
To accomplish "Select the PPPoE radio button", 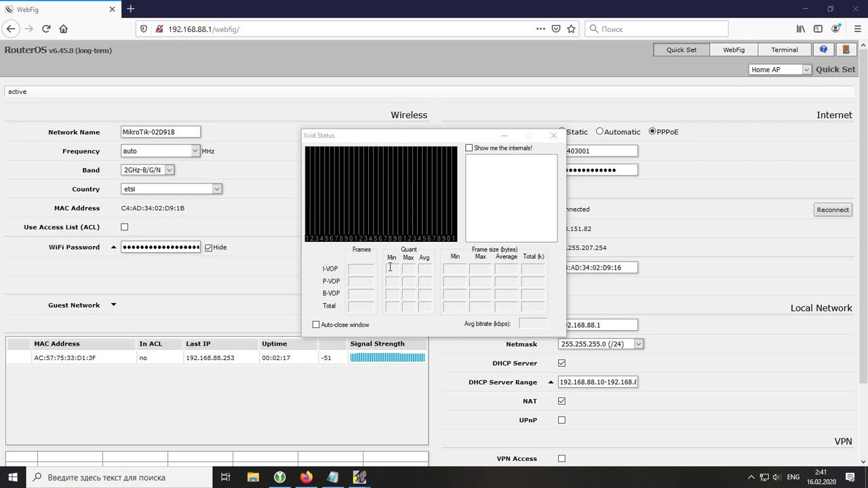I will 652,131.
